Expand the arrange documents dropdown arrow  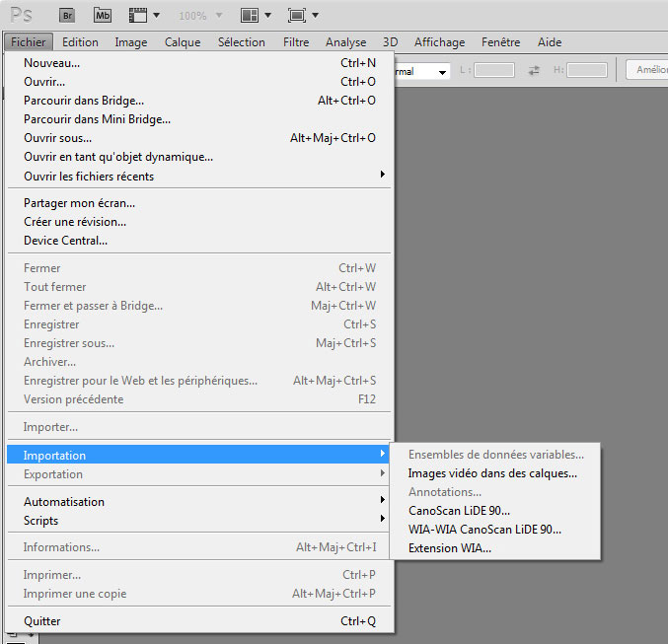[268, 16]
